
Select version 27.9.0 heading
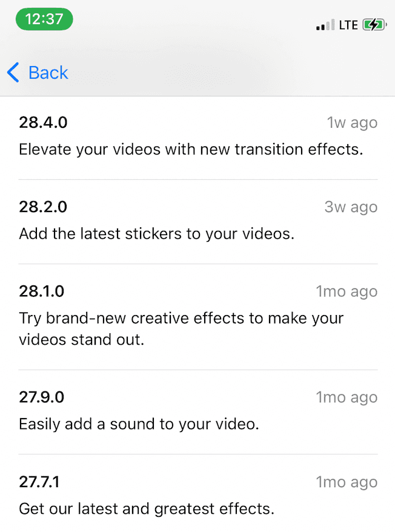[42, 397]
